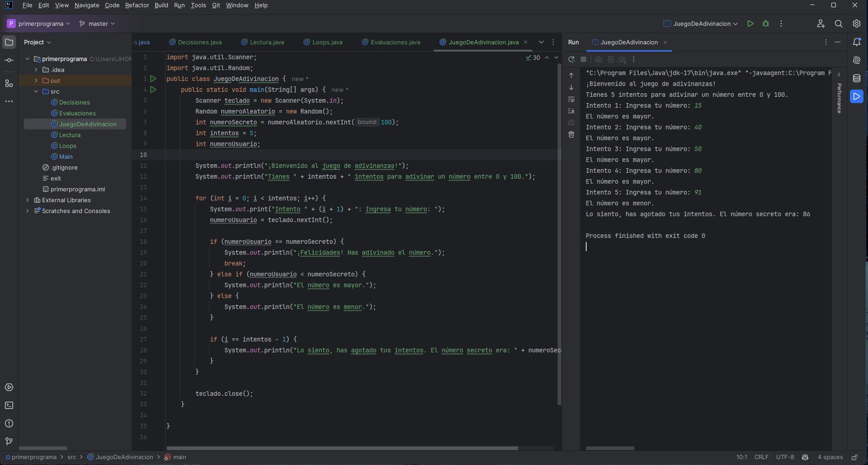Open IDE settings gear
This screenshot has height=465, width=868.
857,24
